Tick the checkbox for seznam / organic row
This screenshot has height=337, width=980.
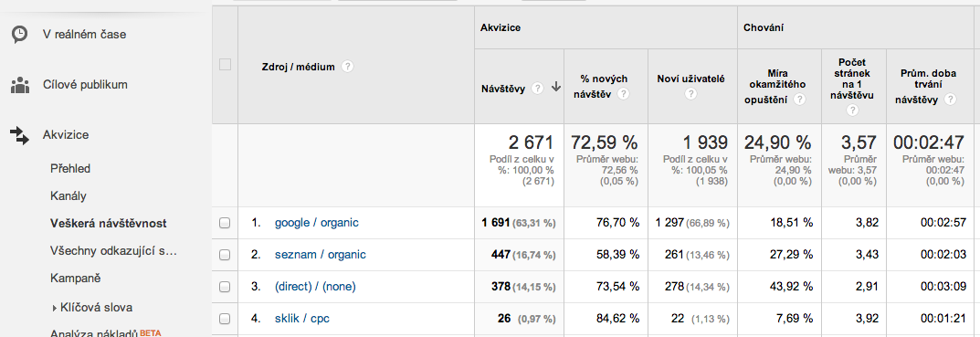click(225, 255)
